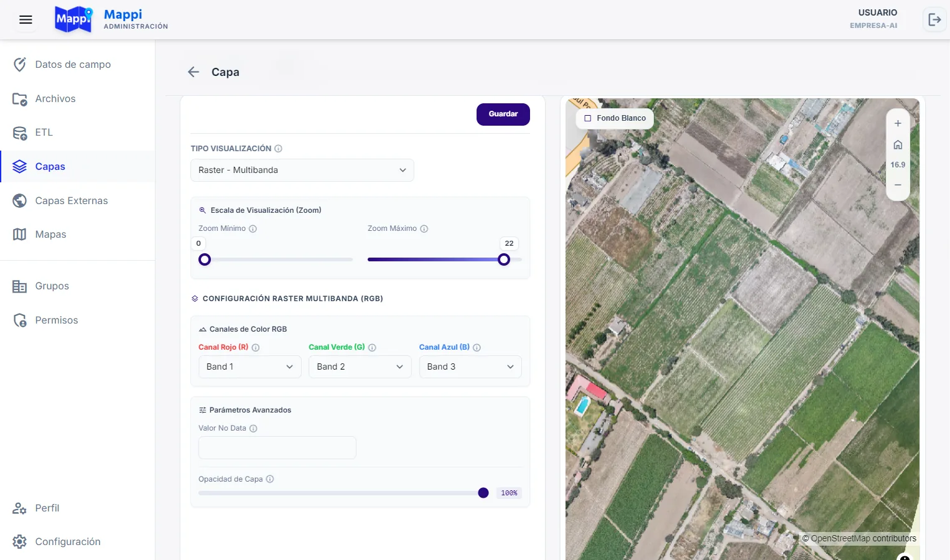The image size is (950, 560).
Task: Open the Permisos section
Action: [77, 320]
